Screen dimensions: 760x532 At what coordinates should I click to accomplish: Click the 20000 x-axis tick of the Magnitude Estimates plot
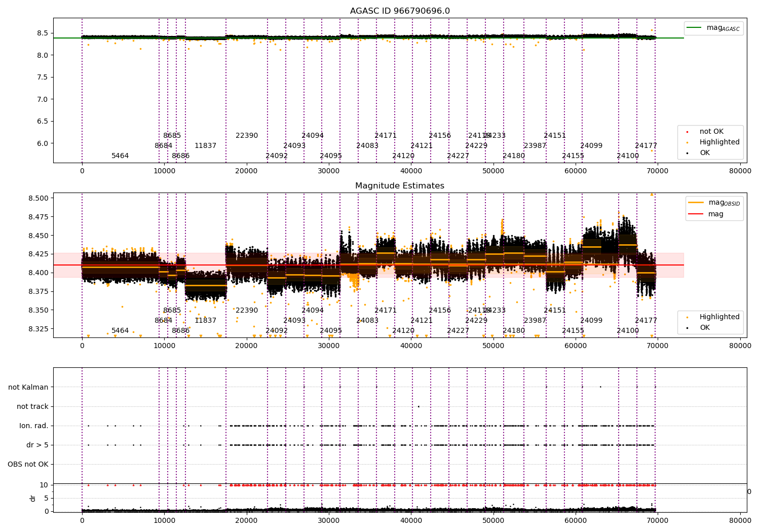click(x=247, y=346)
